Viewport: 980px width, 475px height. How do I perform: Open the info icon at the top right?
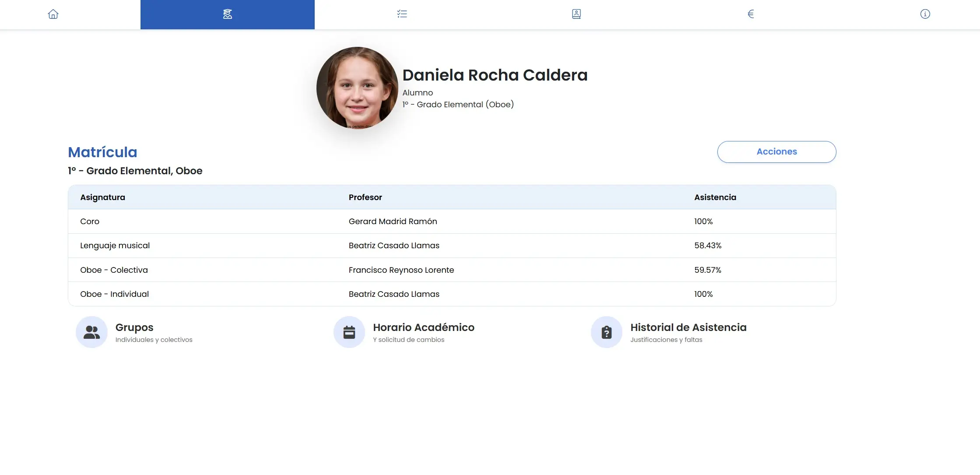pyautogui.click(x=925, y=14)
